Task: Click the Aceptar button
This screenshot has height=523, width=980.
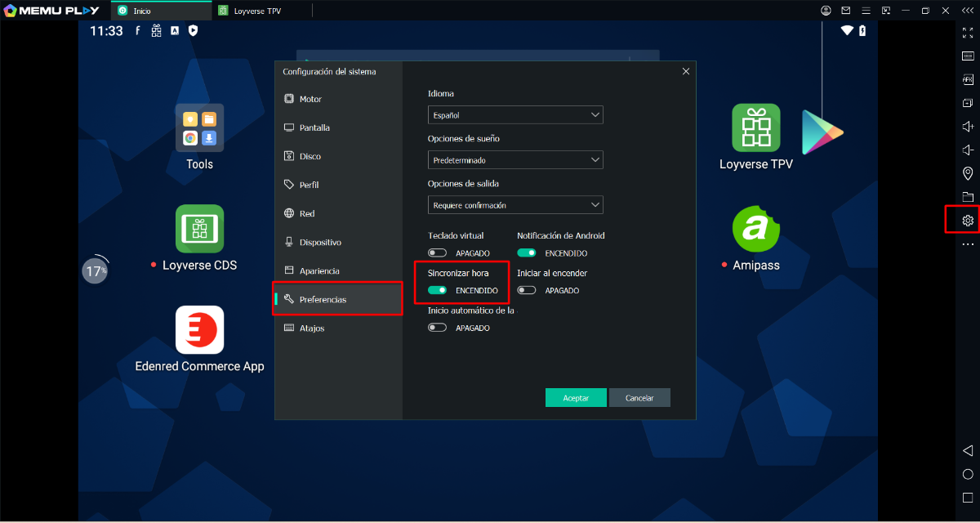Action: 576,398
